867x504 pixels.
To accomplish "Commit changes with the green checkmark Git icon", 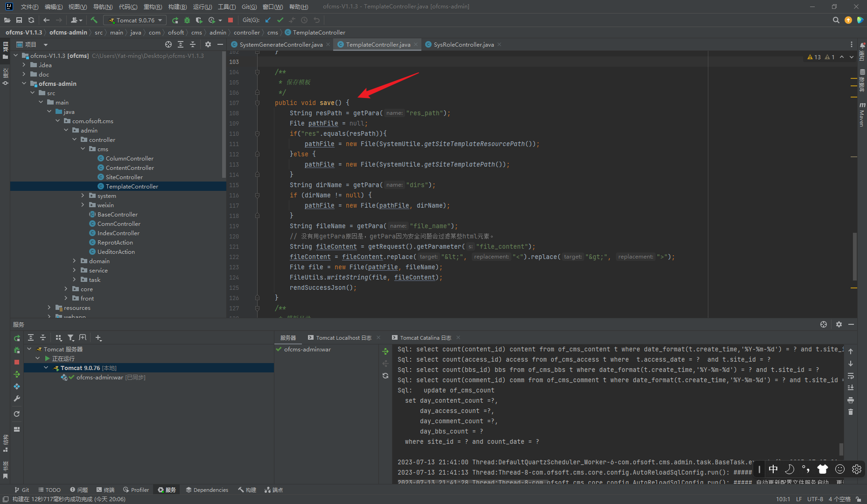I will pos(280,20).
